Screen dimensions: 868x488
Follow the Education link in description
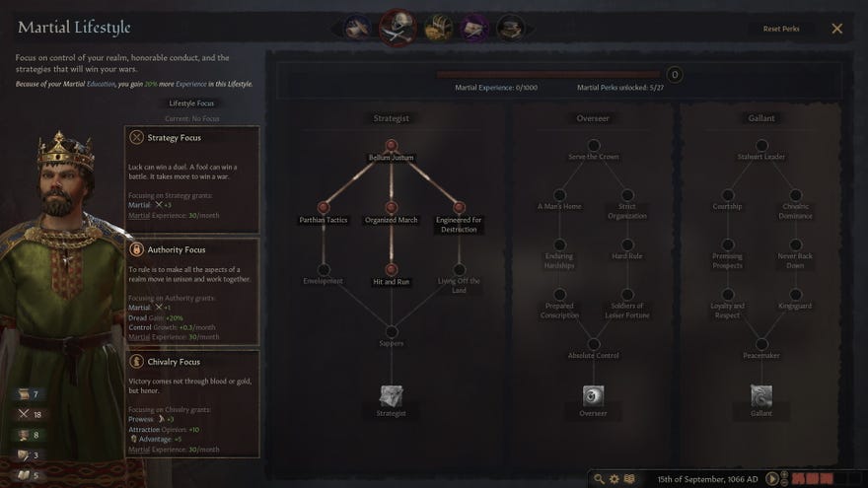pos(101,84)
